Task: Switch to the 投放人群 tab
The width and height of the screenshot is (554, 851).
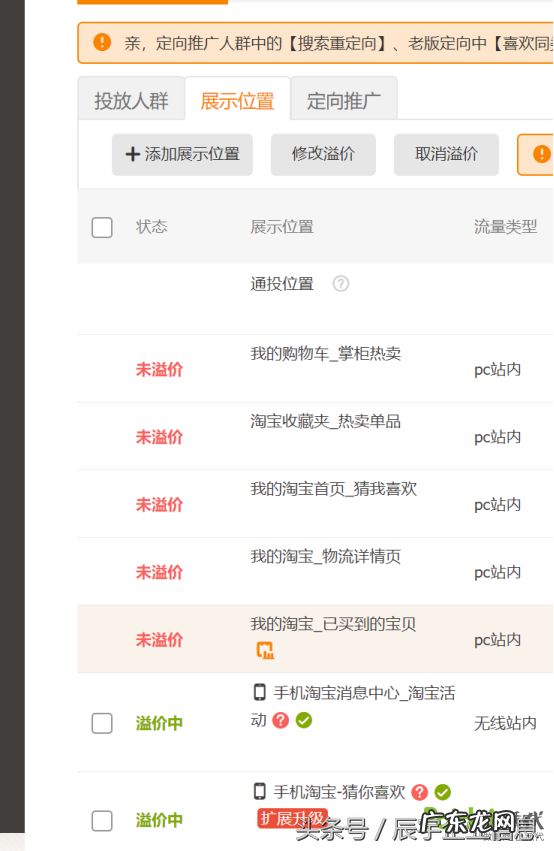Action: (131, 99)
